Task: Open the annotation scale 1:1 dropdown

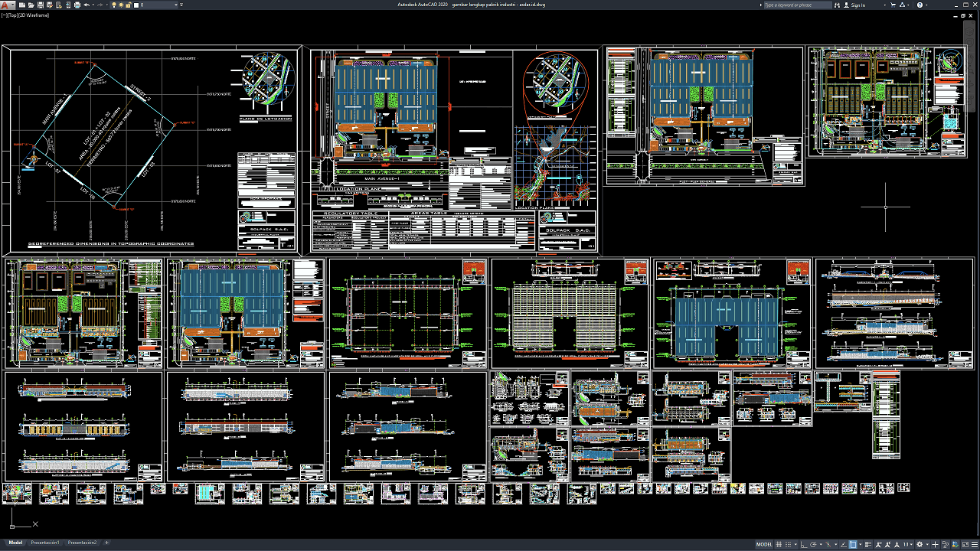Action: (908, 544)
